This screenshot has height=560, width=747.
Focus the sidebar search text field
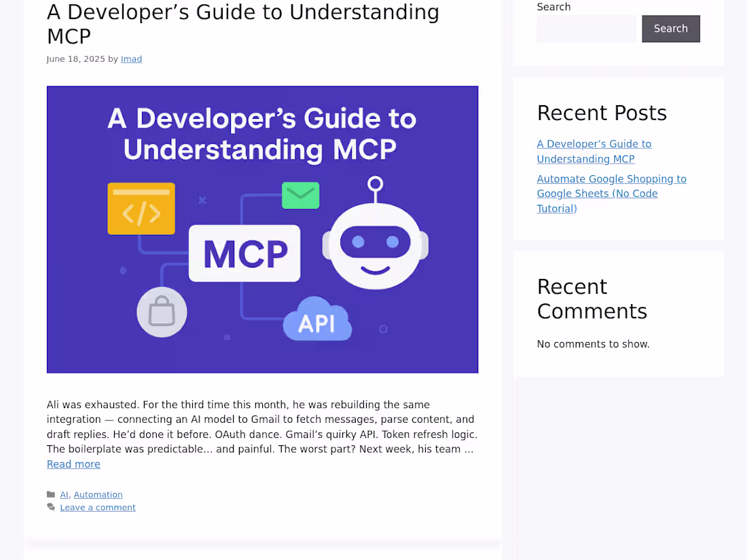coord(587,29)
